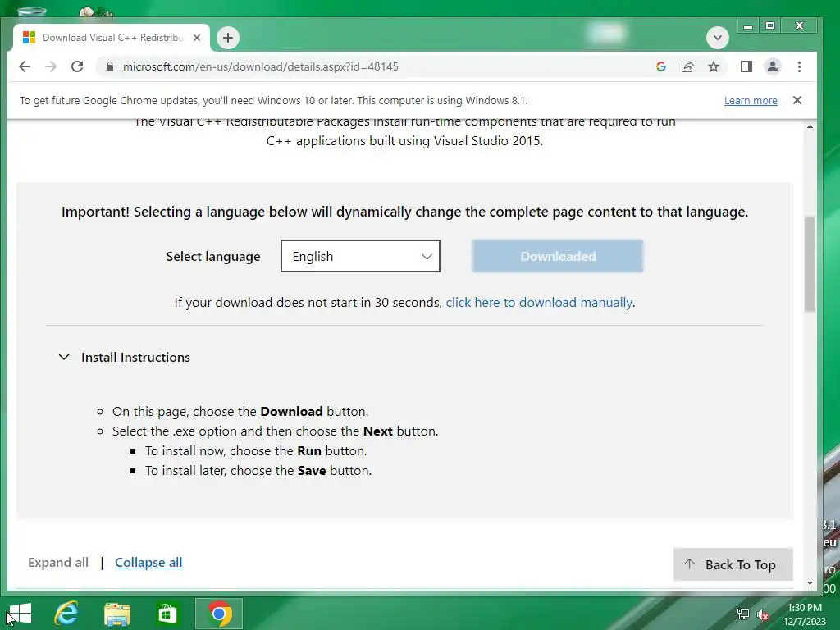Image resolution: width=840 pixels, height=630 pixels.
Task: Click Expand all
Action: (x=58, y=563)
